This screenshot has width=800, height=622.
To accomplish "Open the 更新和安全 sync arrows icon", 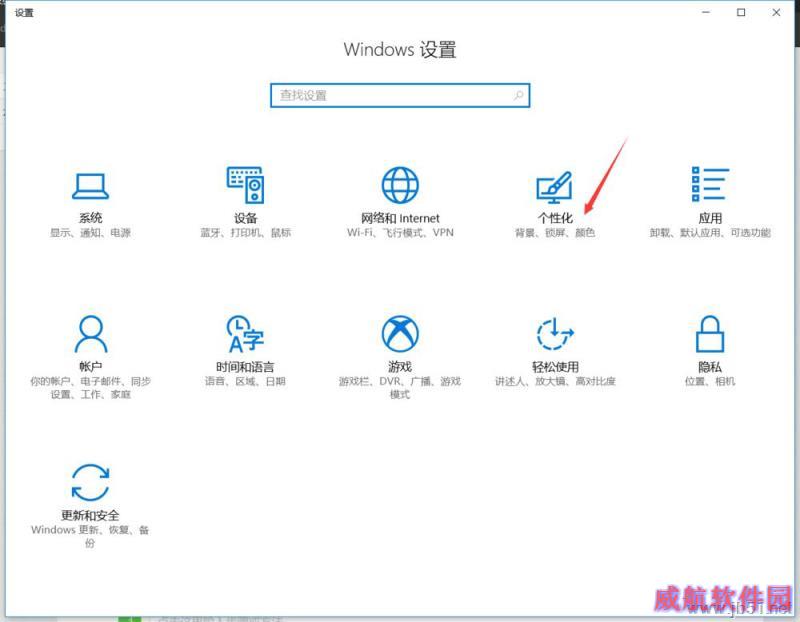I will pyautogui.click(x=90, y=482).
